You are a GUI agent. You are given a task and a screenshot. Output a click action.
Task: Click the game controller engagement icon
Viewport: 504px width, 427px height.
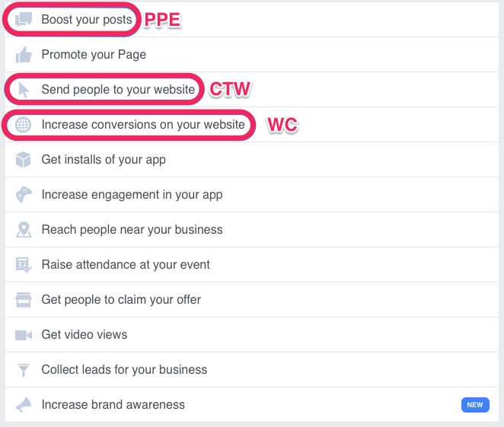click(24, 195)
